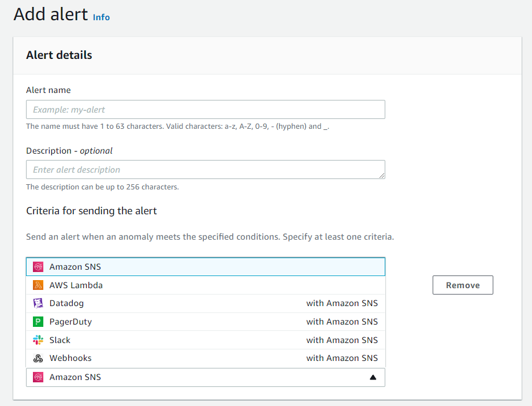
Task: Click the selected Amazon SNS dropdown field
Action: click(206, 377)
